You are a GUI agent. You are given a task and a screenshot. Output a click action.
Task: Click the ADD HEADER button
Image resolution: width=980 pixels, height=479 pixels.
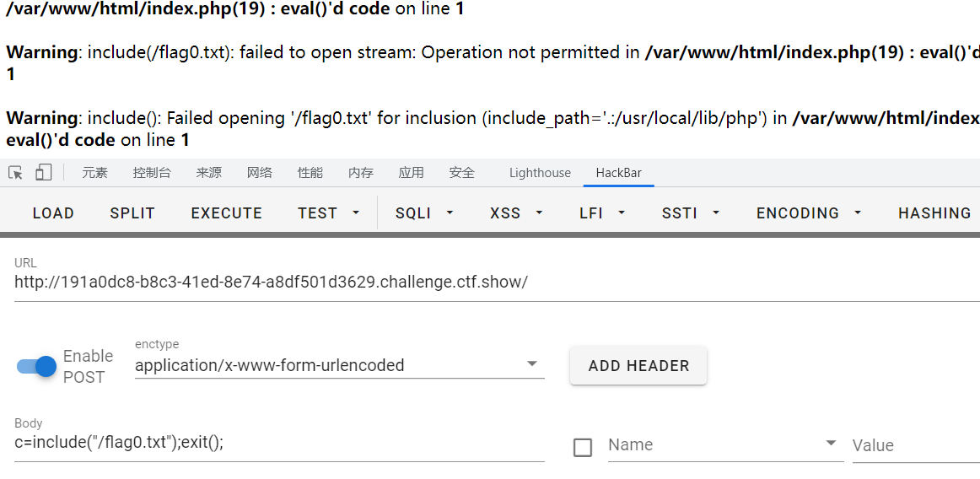(x=638, y=366)
